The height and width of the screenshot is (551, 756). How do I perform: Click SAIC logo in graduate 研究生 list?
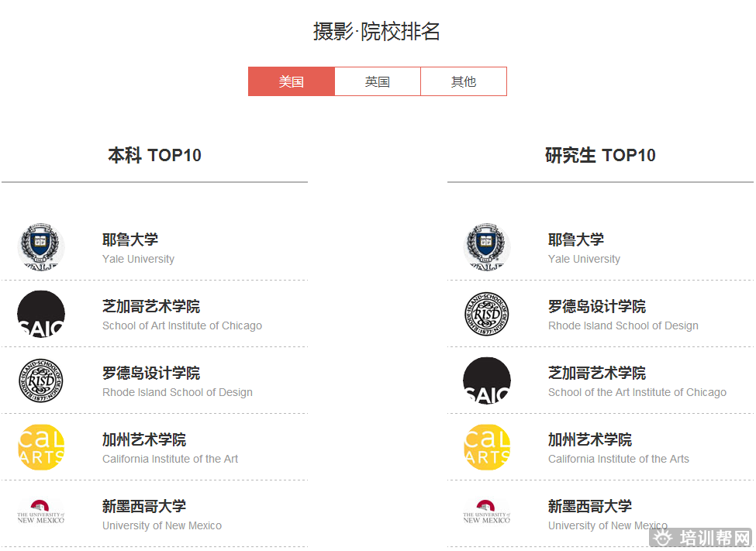(x=487, y=381)
